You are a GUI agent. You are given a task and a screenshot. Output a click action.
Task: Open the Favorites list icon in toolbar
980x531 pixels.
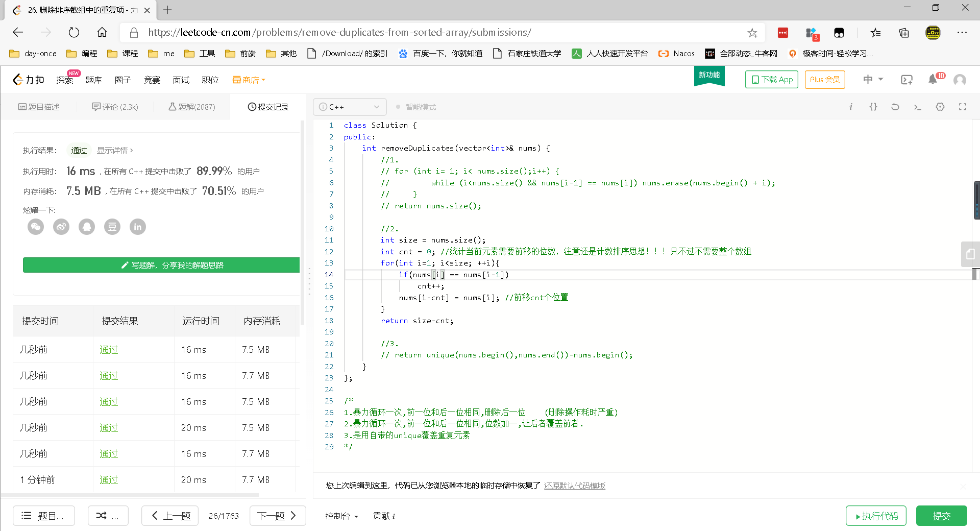876,33
